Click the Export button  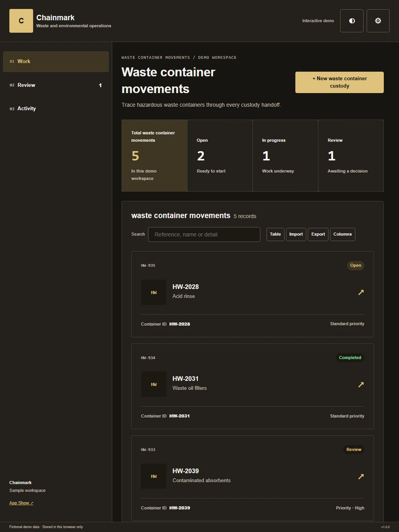point(318,234)
